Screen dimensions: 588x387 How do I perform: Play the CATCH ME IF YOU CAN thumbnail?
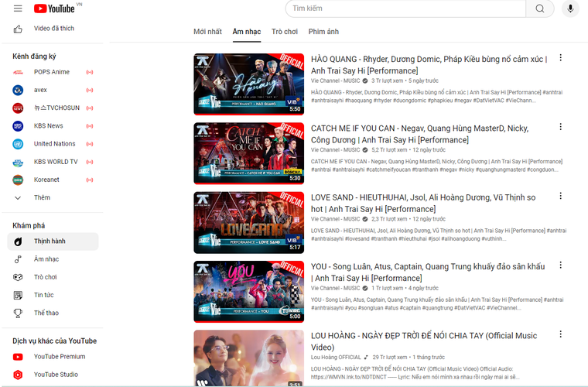(x=248, y=153)
